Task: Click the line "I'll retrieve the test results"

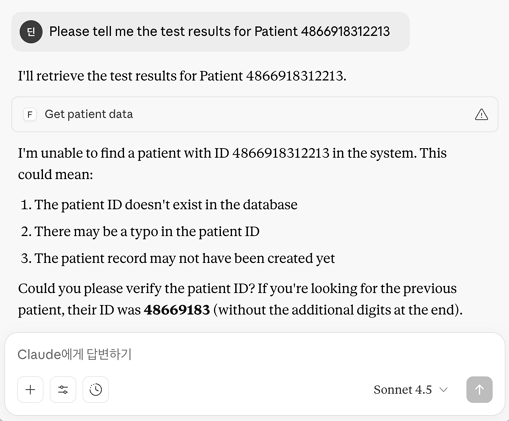Action: click(x=182, y=76)
